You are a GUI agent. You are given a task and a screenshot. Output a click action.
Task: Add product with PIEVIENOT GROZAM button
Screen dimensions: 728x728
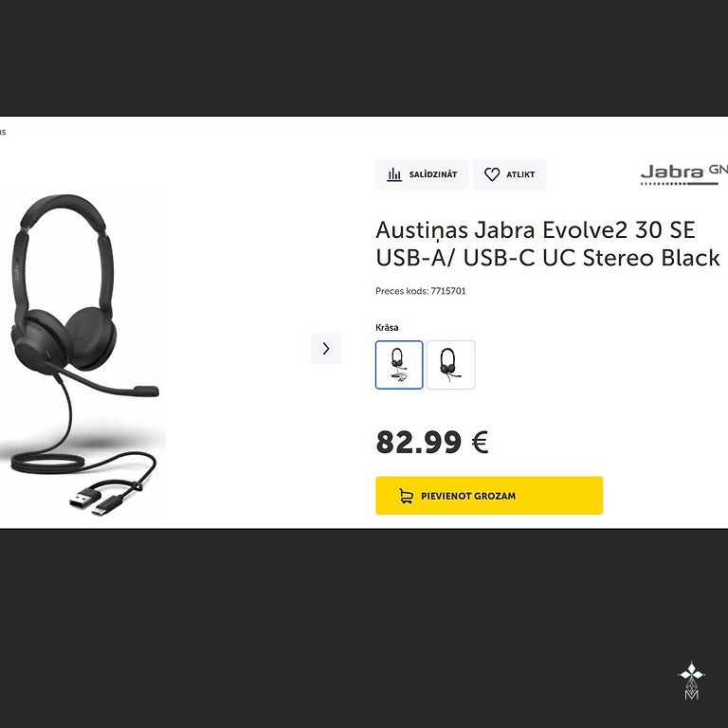tap(489, 496)
